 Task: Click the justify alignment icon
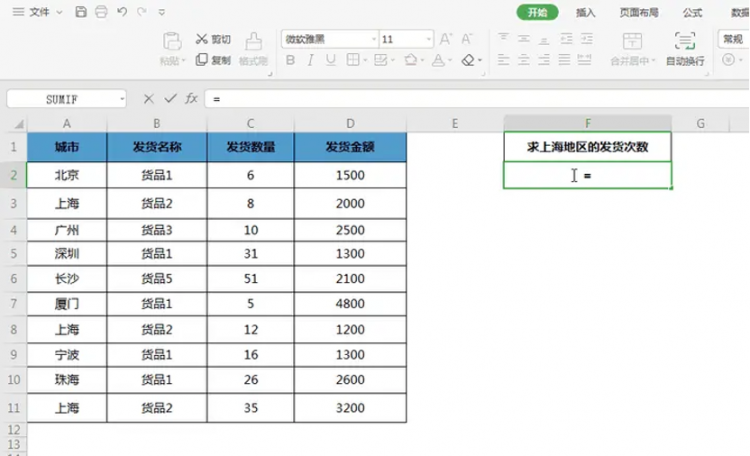tap(564, 60)
